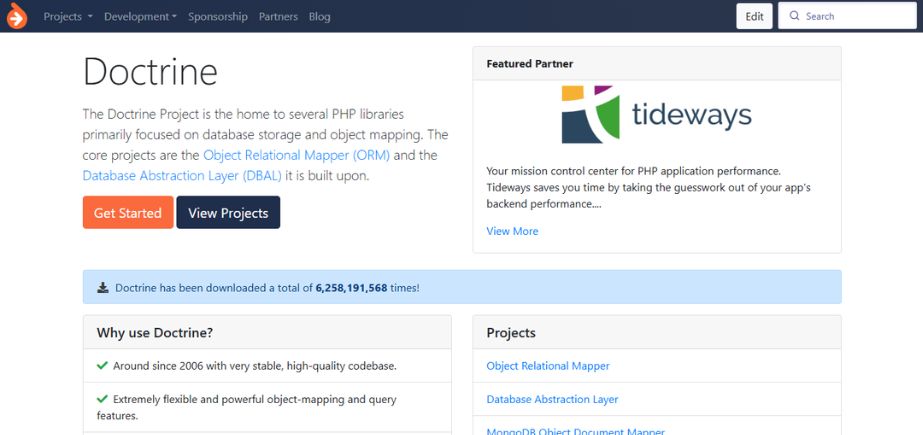Click the 'Featured Partner' header
This screenshot has height=435, width=923.
[x=530, y=64]
